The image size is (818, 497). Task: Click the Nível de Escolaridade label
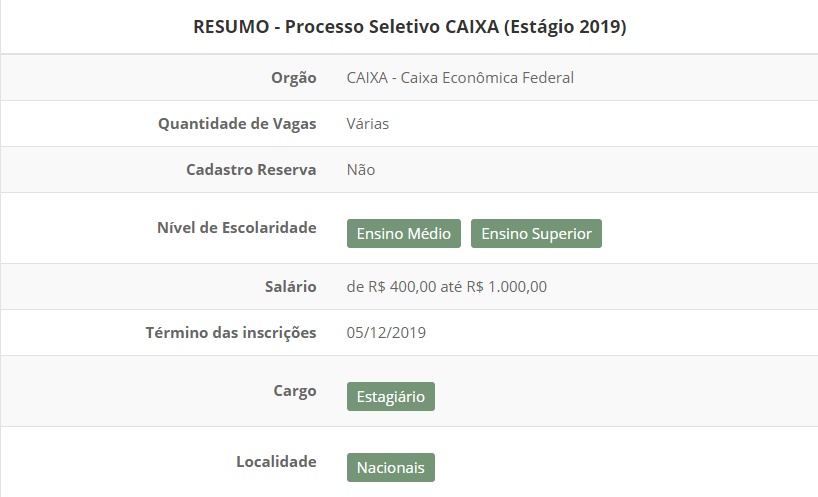click(237, 228)
